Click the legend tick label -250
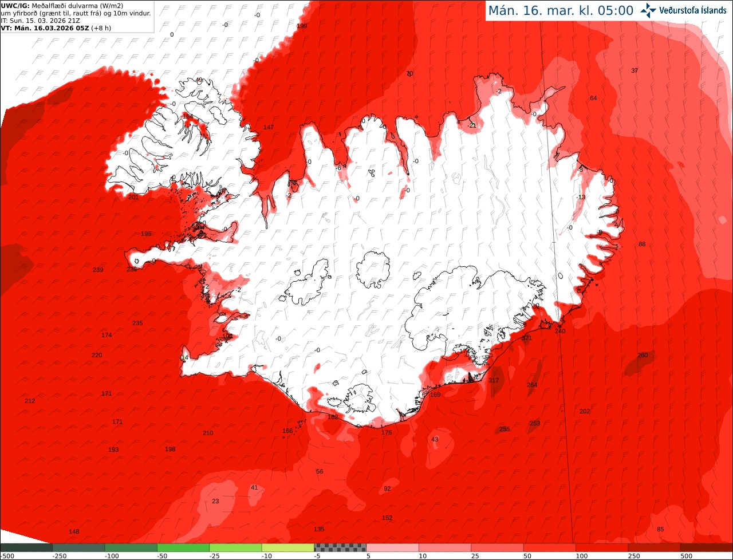This screenshot has width=733, height=560. pos(60,556)
